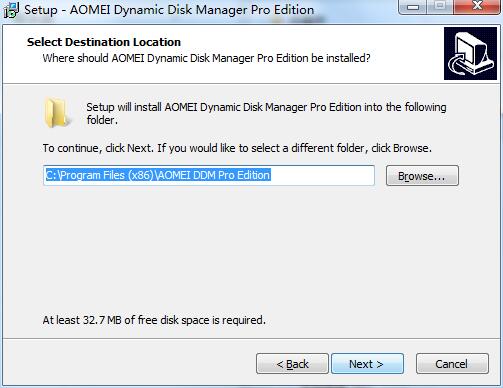
Task: Cancel the installation
Action: click(x=452, y=364)
